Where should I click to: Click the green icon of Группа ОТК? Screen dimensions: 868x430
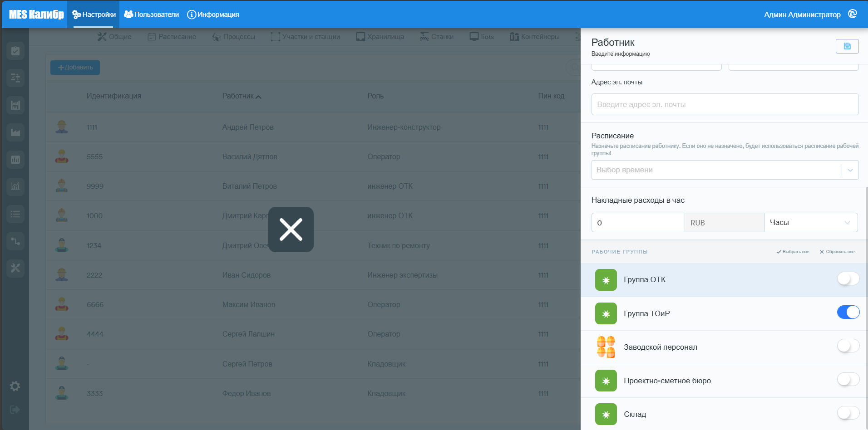pyautogui.click(x=606, y=280)
